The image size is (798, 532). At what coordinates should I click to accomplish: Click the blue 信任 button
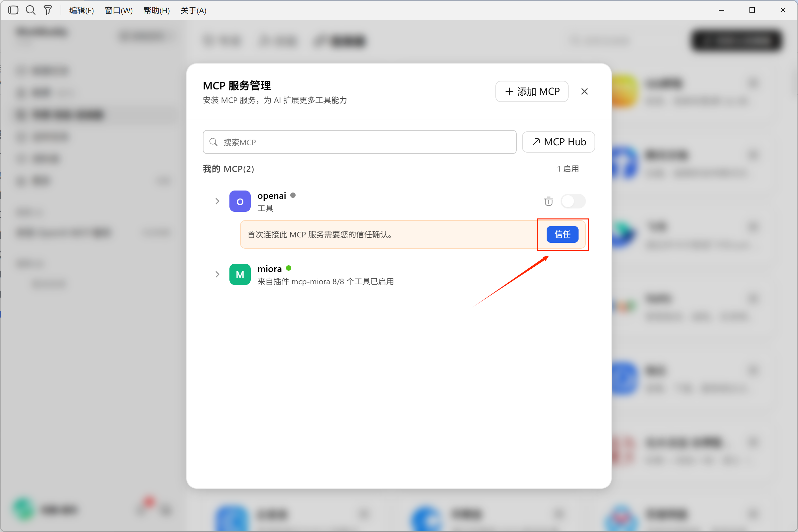click(562, 234)
